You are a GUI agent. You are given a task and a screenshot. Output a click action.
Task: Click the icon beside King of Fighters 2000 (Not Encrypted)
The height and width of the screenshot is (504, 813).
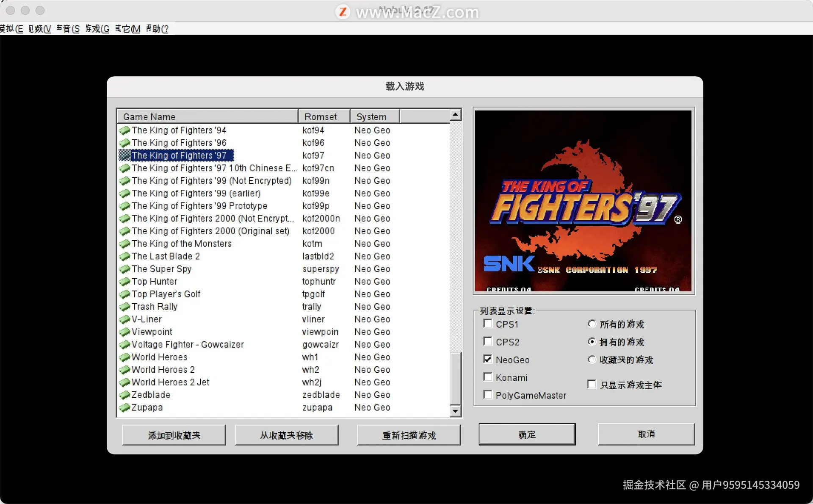(124, 219)
